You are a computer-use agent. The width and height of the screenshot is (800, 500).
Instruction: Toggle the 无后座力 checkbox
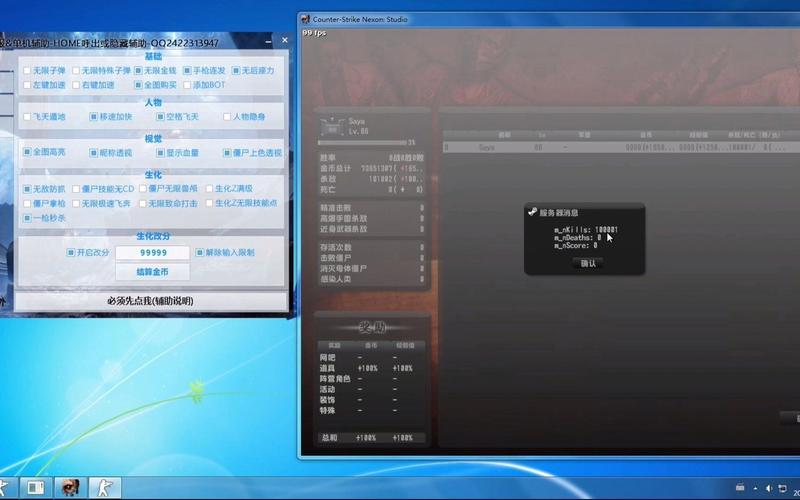tap(235, 70)
